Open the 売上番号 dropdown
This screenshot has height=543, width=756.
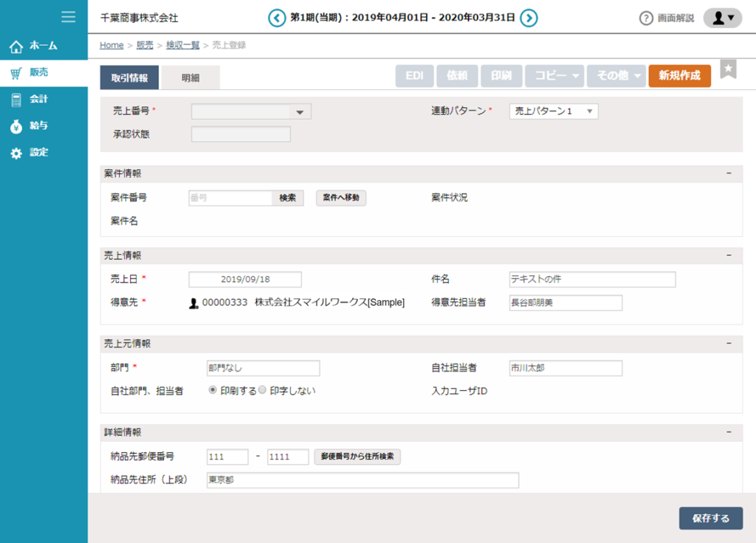point(251,112)
